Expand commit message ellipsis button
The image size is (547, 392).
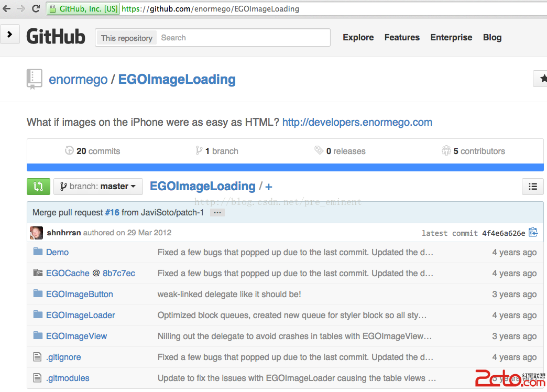point(217,213)
